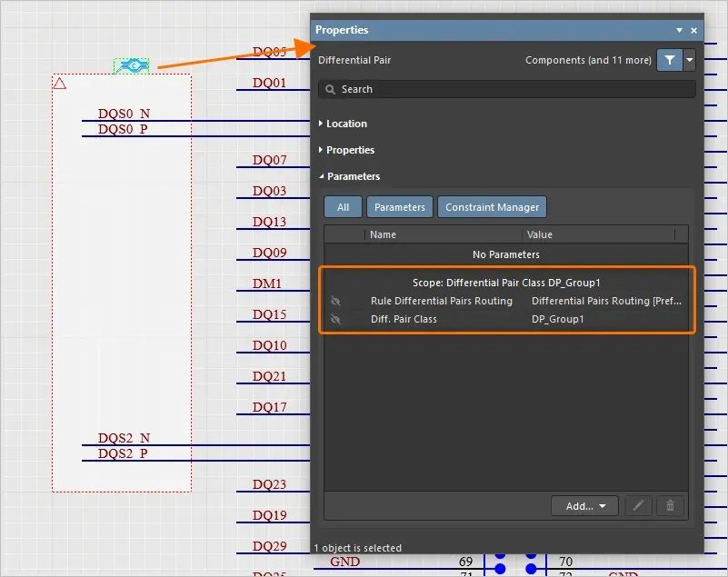Click the DQ21 net label
728x577 pixels.
tap(269, 376)
